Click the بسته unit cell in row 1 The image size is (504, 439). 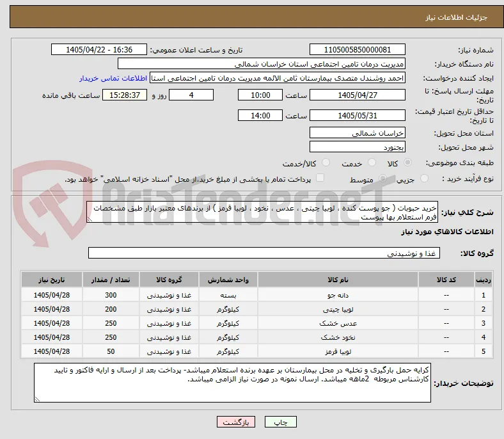tap(228, 295)
